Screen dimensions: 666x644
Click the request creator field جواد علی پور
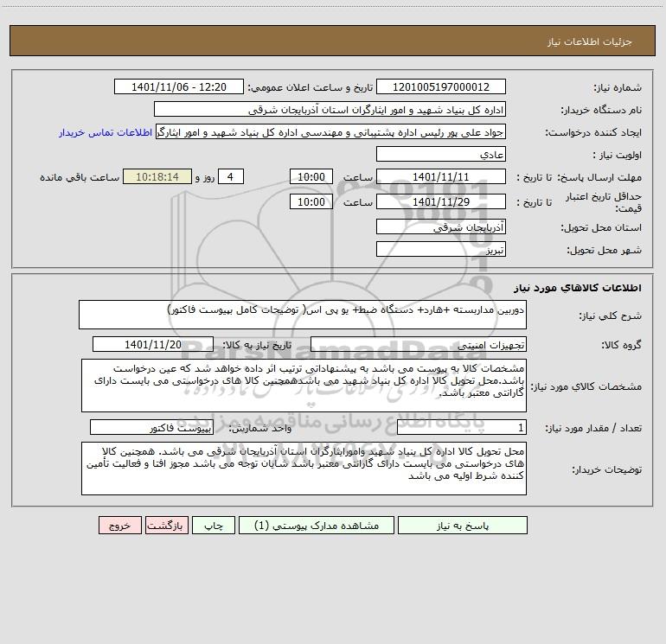coord(330,132)
